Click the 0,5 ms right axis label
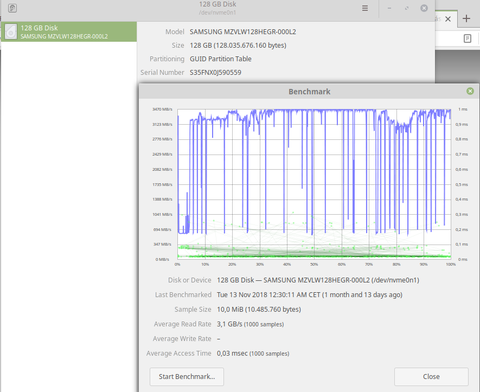480x392 pixels. coord(462,184)
